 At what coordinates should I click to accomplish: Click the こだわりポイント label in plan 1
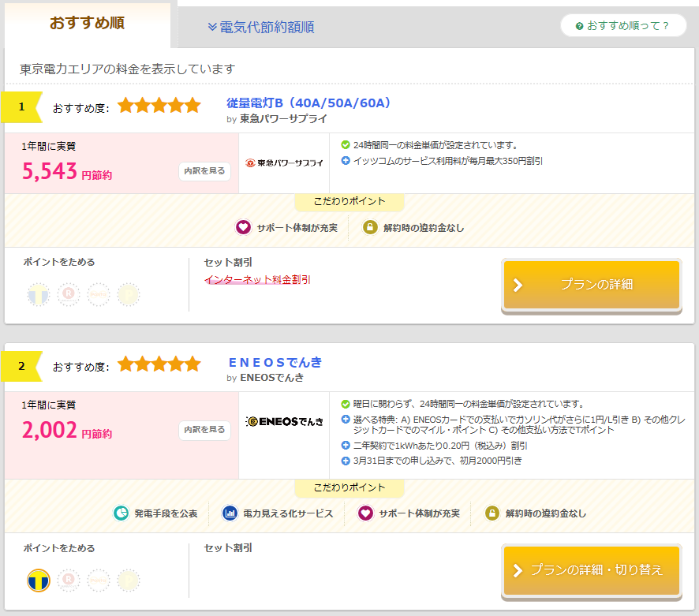click(x=349, y=202)
